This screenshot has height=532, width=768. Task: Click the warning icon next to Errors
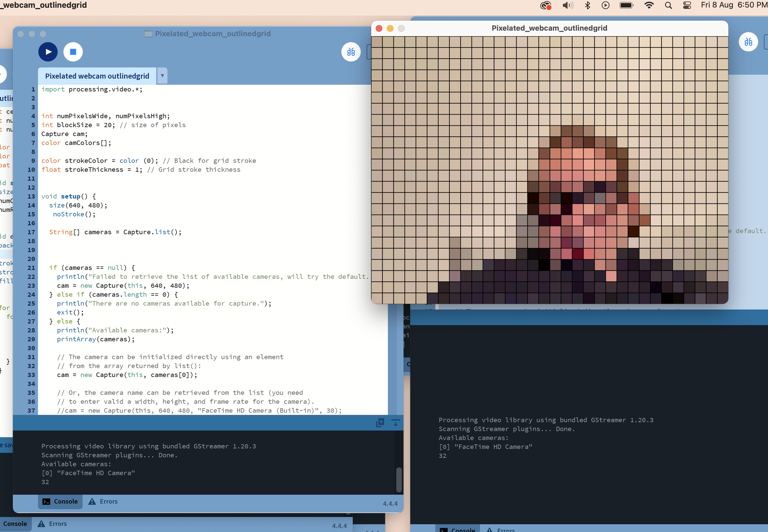(x=92, y=501)
